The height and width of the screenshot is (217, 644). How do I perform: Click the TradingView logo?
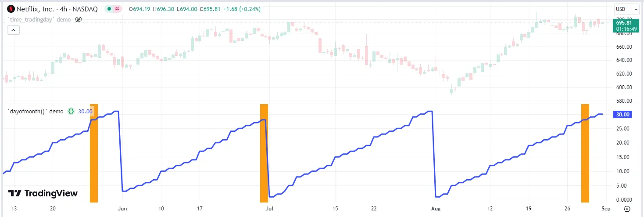(43, 193)
